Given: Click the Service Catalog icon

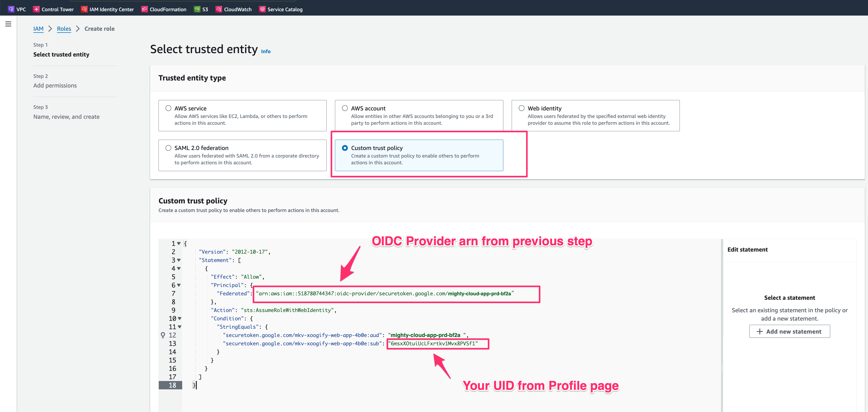Looking at the screenshot, I should coord(262,9).
